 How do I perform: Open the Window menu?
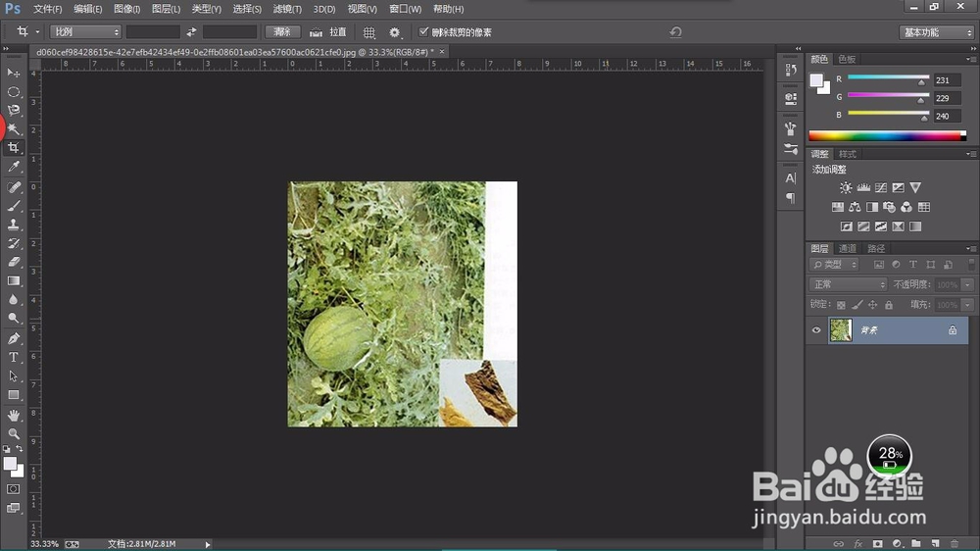point(405,9)
